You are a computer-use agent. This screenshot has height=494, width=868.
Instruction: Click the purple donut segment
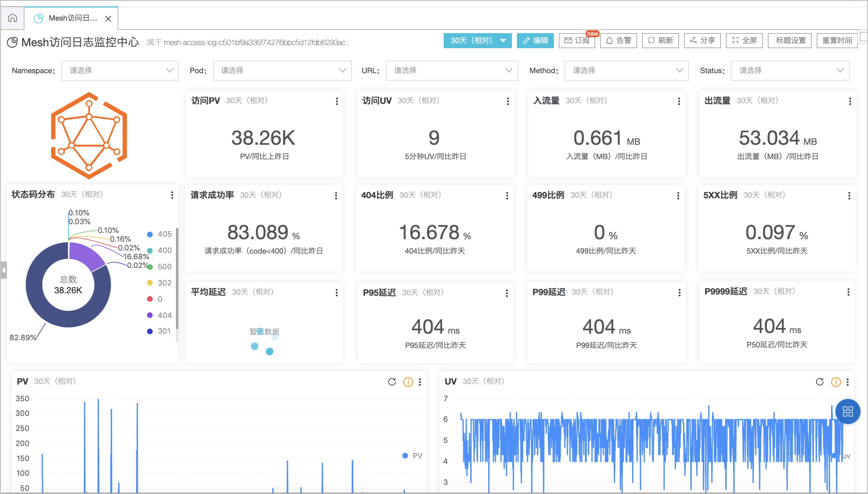tap(85, 255)
